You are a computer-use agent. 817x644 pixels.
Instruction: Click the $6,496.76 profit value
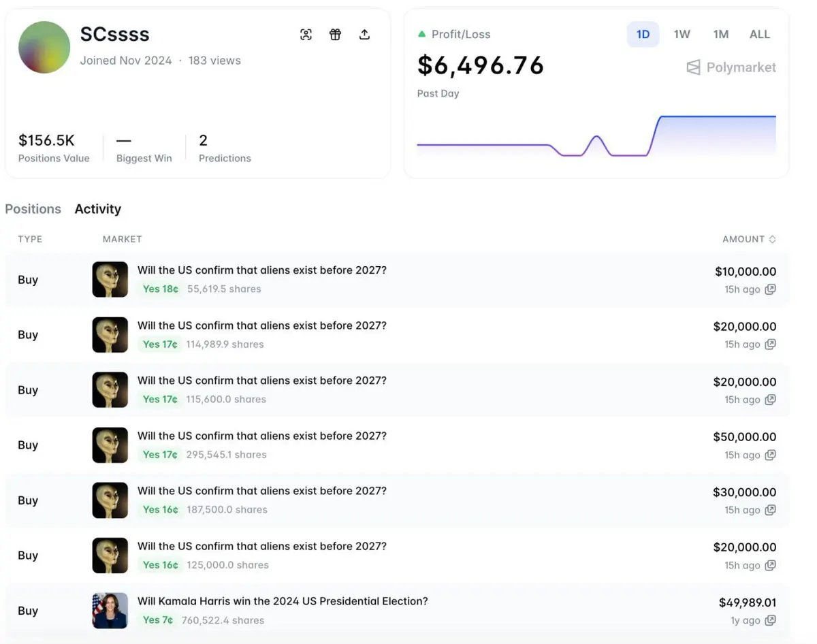481,65
